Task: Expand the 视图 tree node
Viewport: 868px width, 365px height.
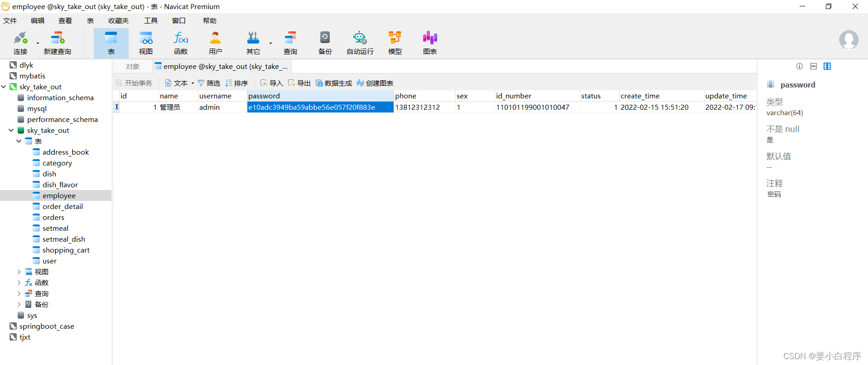Action: pyautogui.click(x=19, y=272)
